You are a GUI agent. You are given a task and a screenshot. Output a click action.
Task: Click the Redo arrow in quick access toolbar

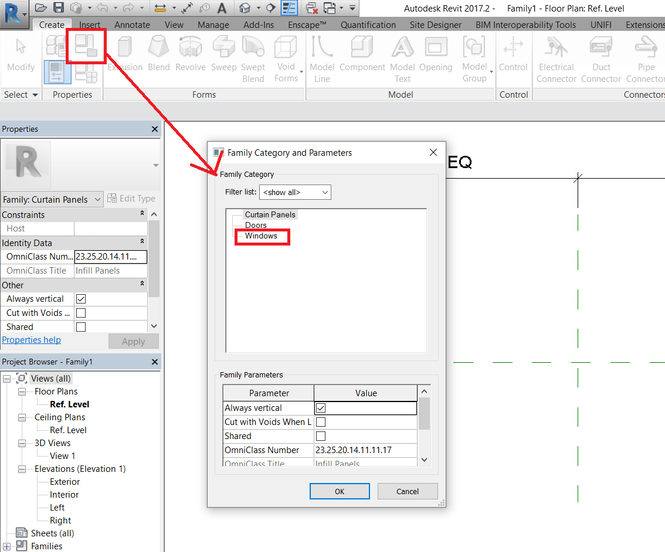(129, 8)
